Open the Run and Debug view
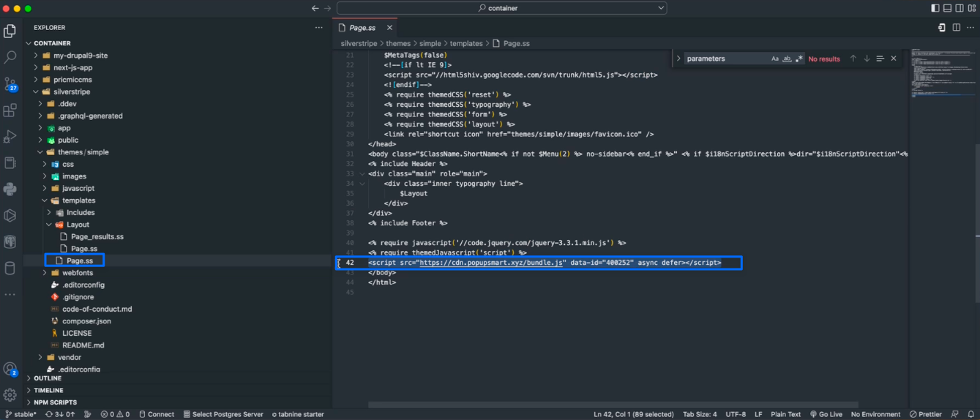Screen dimensions: 980x420 10,137
